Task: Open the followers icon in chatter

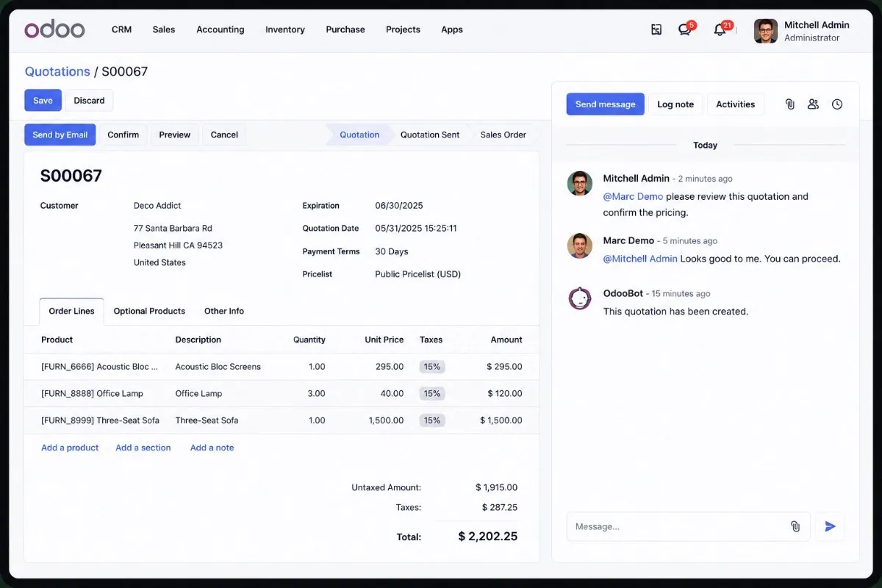Action: click(x=813, y=104)
